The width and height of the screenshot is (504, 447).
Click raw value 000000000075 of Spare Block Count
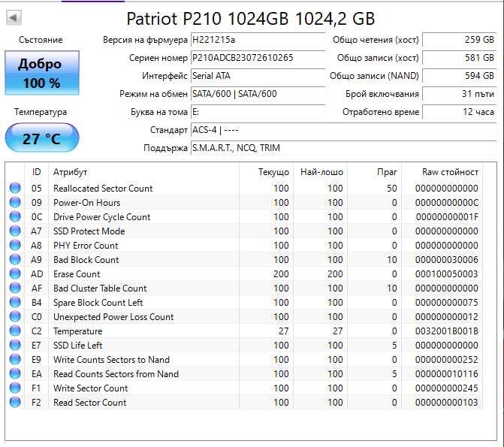[446, 303]
